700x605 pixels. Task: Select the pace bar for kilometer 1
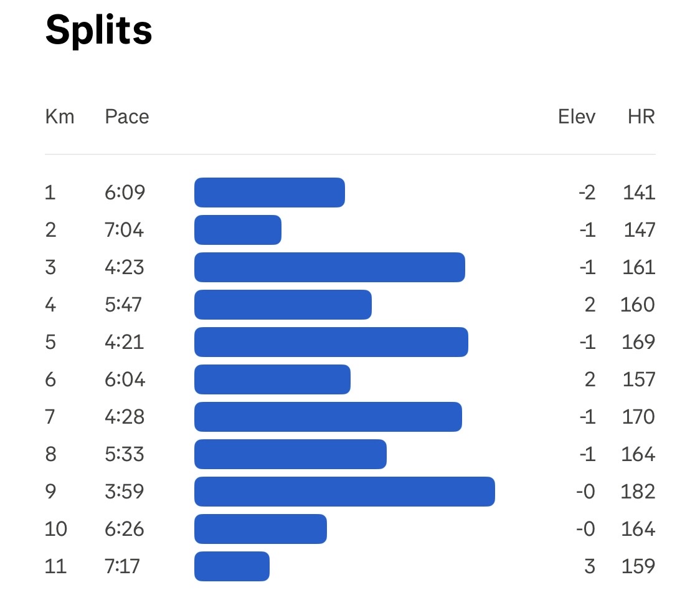270,193
